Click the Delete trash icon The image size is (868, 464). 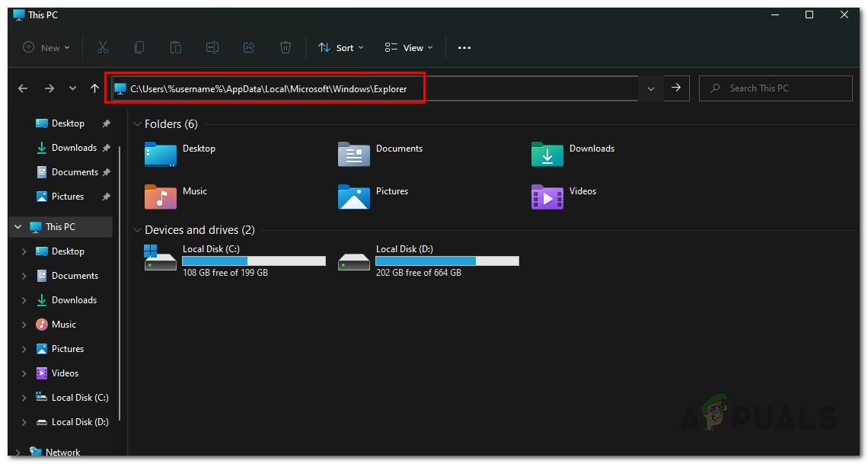click(x=286, y=47)
